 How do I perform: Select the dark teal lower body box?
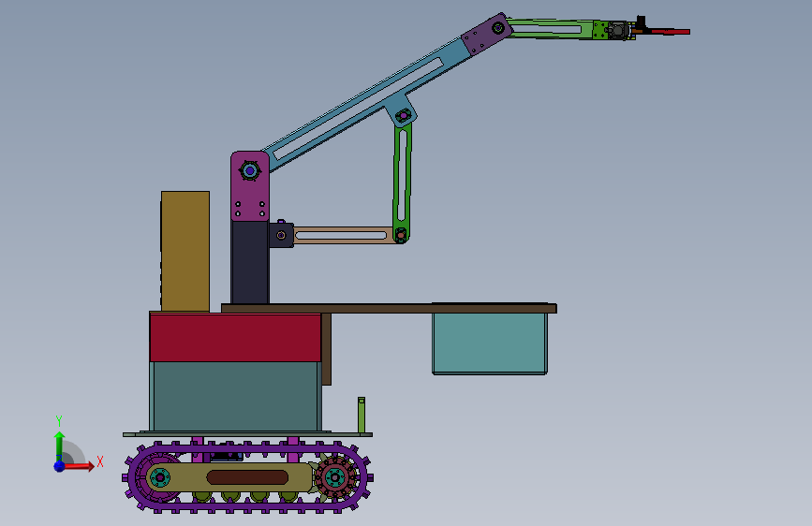click(x=236, y=396)
